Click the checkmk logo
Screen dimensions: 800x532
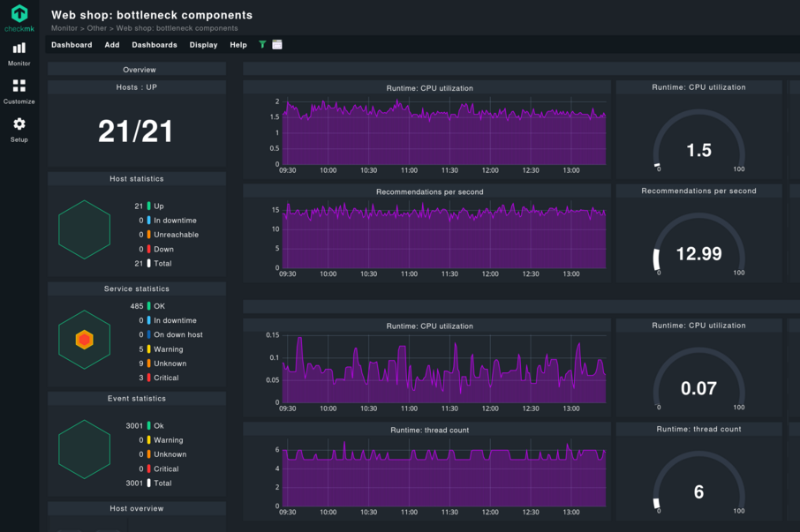click(x=18, y=15)
